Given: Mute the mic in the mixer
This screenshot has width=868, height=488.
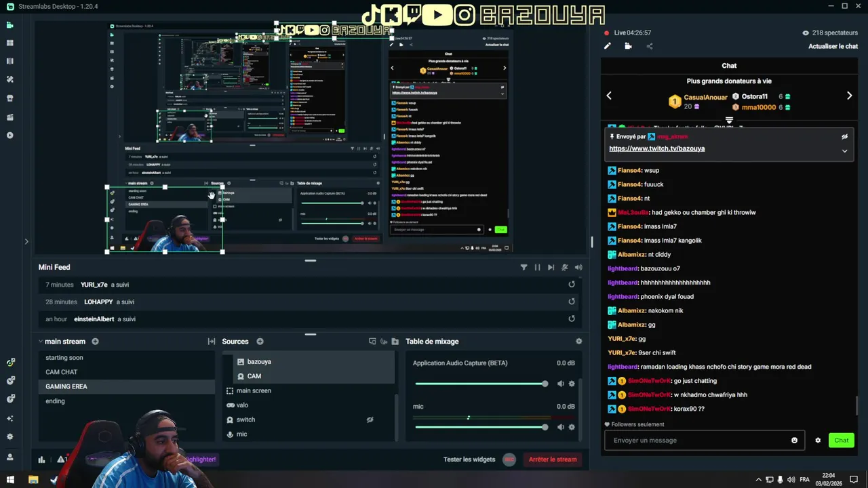Looking at the screenshot, I should click(560, 427).
